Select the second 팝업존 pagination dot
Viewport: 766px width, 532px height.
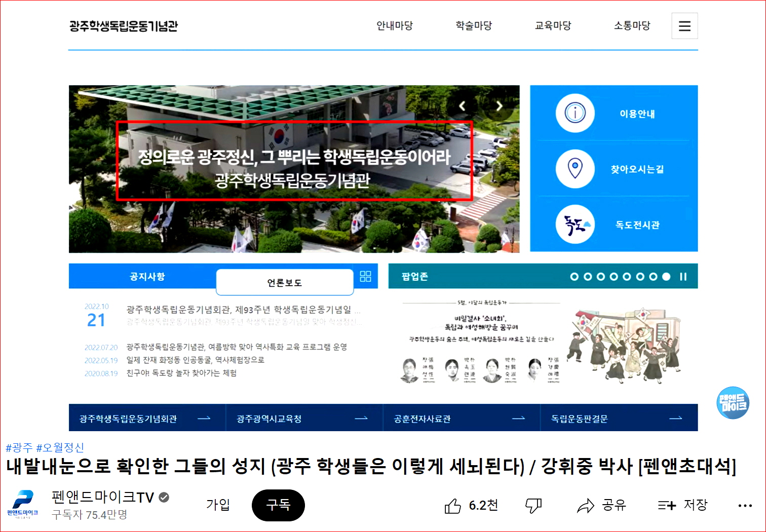point(587,277)
